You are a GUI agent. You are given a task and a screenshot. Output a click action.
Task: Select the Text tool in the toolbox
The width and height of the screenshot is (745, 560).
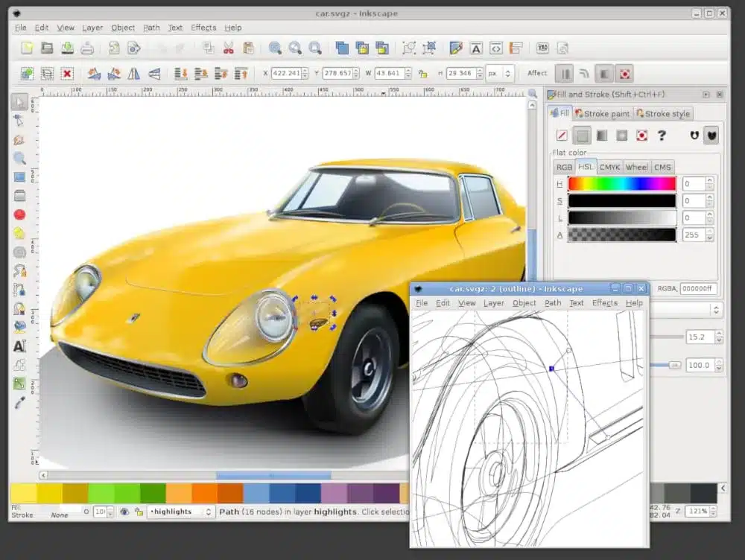click(x=20, y=346)
